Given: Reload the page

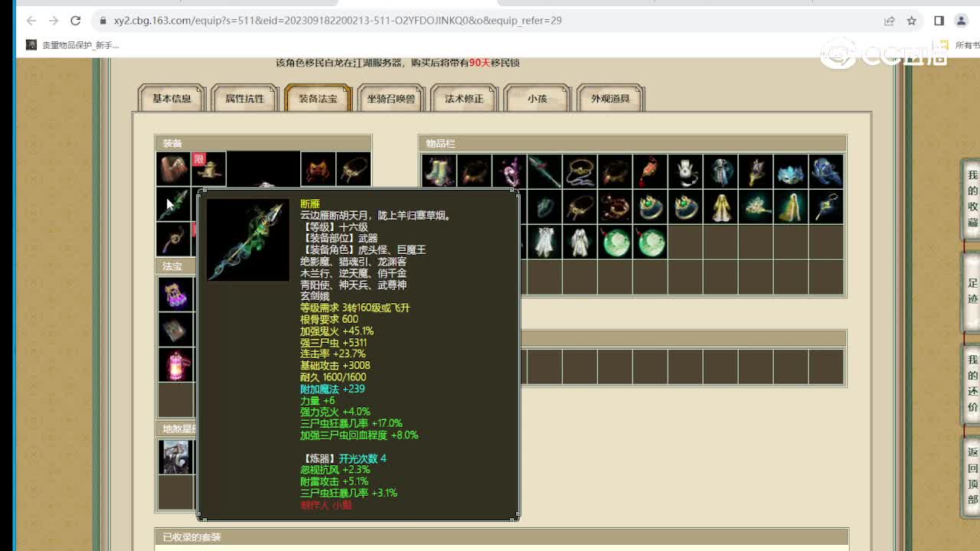Looking at the screenshot, I should [75, 21].
